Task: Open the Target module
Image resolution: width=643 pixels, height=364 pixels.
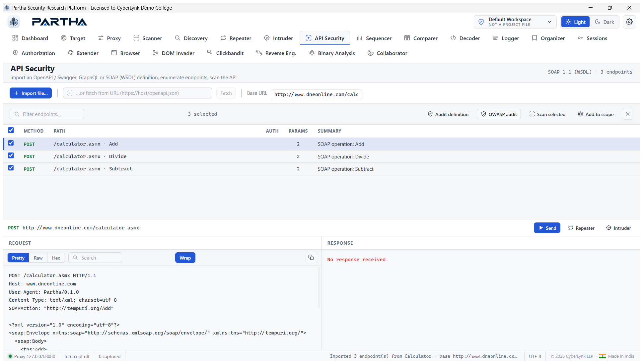Action: click(x=73, y=38)
